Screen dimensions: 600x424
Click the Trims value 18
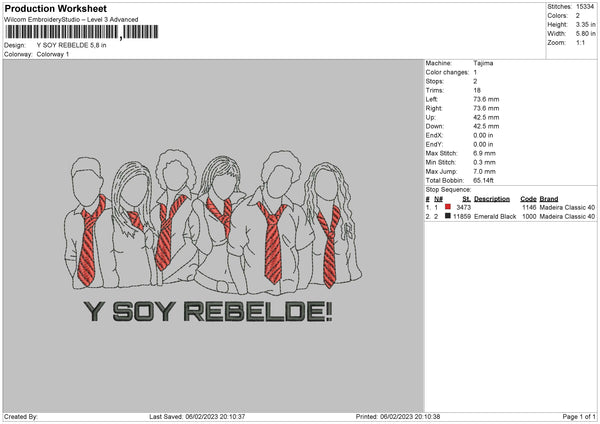(x=477, y=90)
